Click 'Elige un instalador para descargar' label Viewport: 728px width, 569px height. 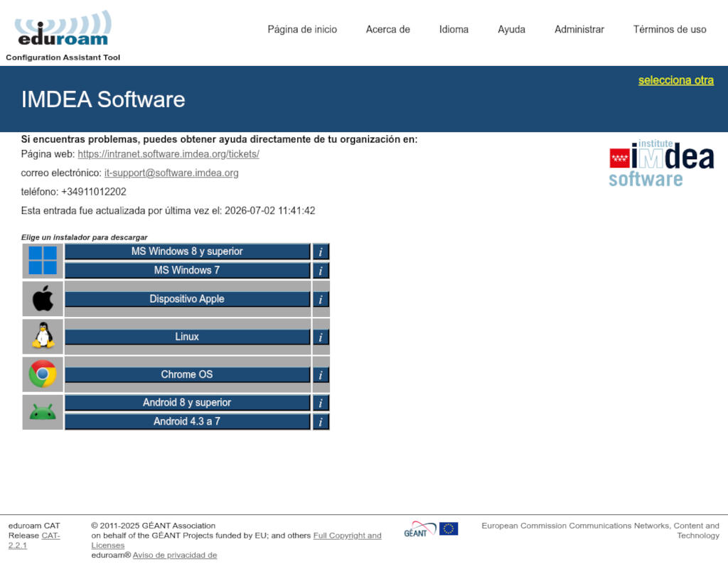84,237
